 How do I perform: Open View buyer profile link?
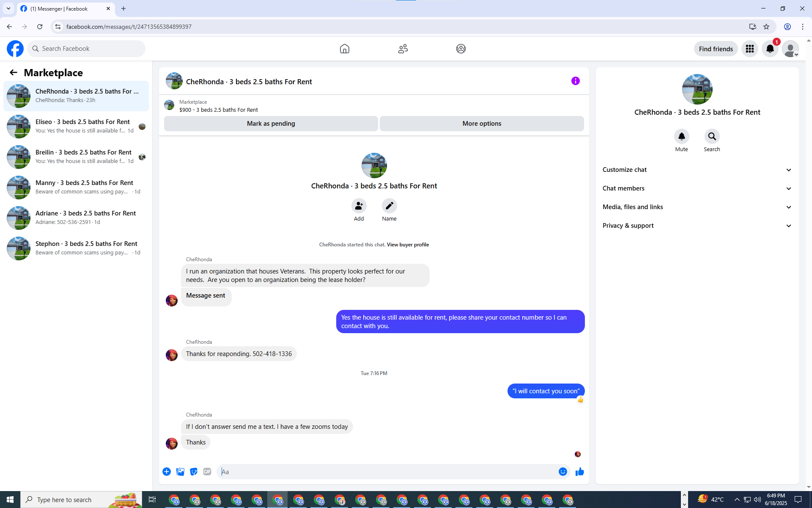tap(408, 245)
